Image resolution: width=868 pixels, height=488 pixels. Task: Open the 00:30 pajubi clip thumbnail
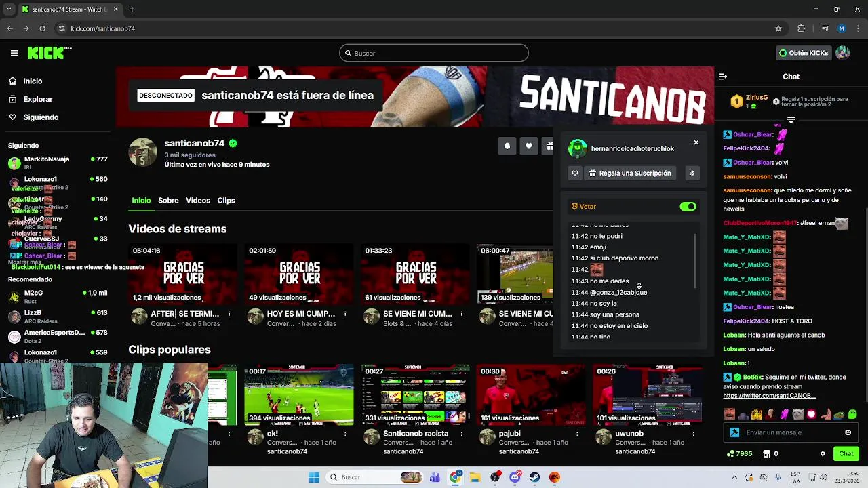click(531, 394)
